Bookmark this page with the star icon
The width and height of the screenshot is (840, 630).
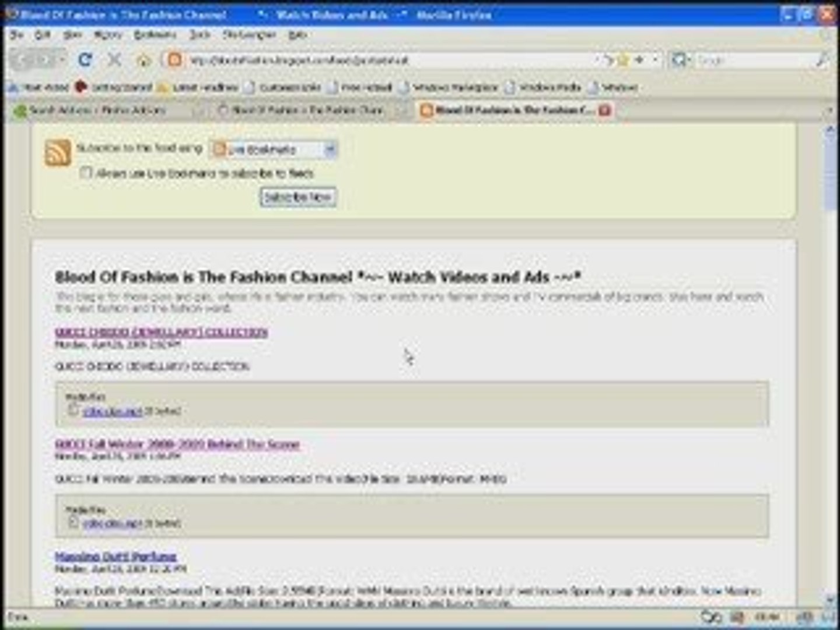click(x=624, y=60)
